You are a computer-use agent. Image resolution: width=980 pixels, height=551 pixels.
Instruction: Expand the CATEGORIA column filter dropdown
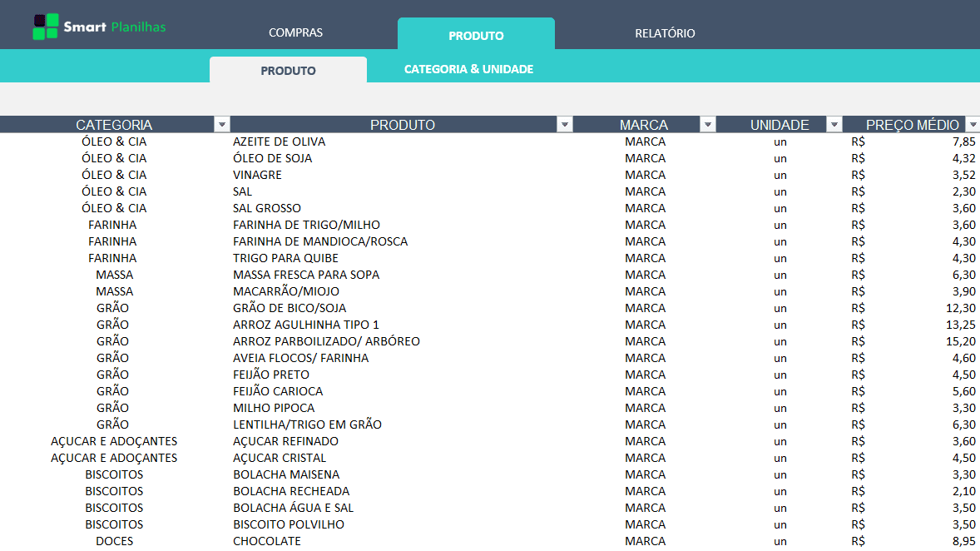[222, 125]
